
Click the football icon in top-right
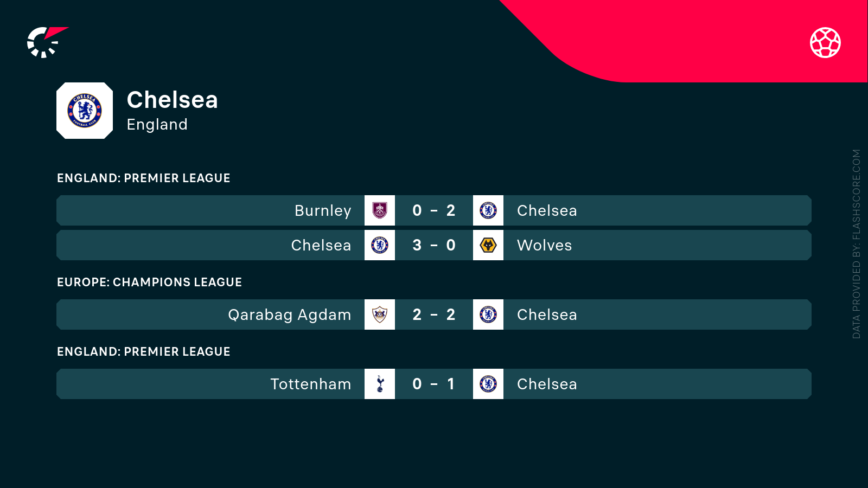pos(825,42)
